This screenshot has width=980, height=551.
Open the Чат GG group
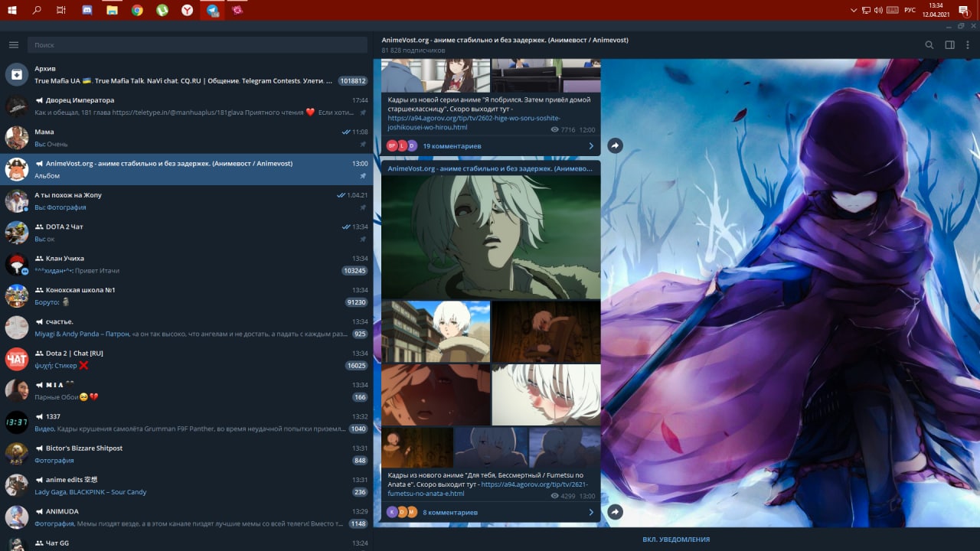tap(186, 543)
